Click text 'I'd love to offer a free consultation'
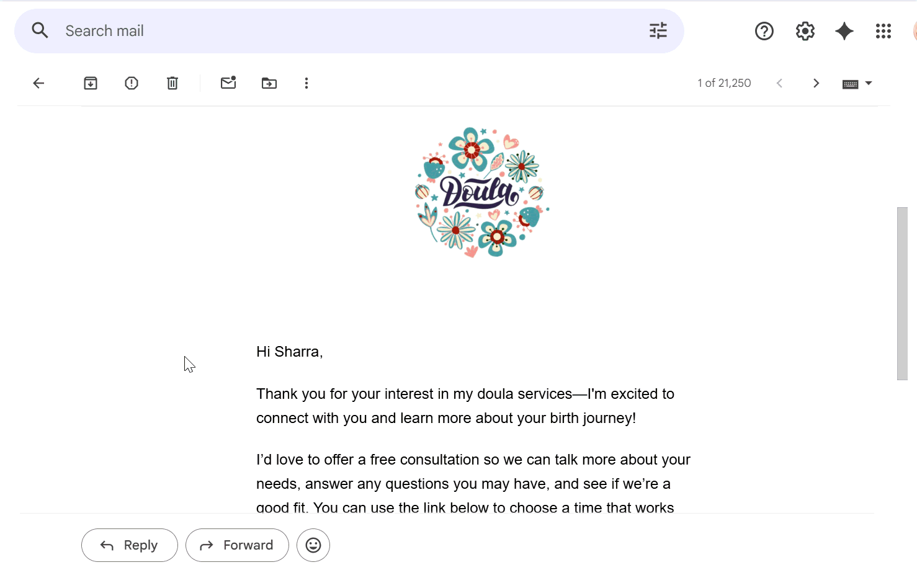917x588 pixels. click(x=368, y=460)
